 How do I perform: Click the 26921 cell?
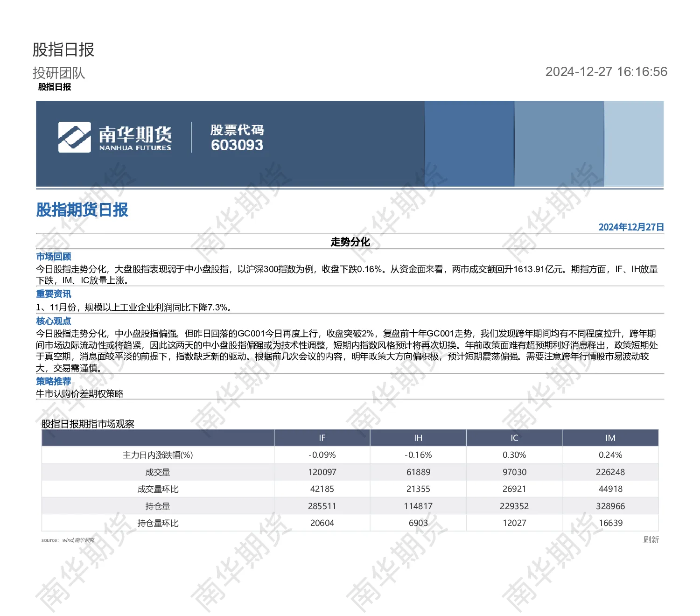514,489
